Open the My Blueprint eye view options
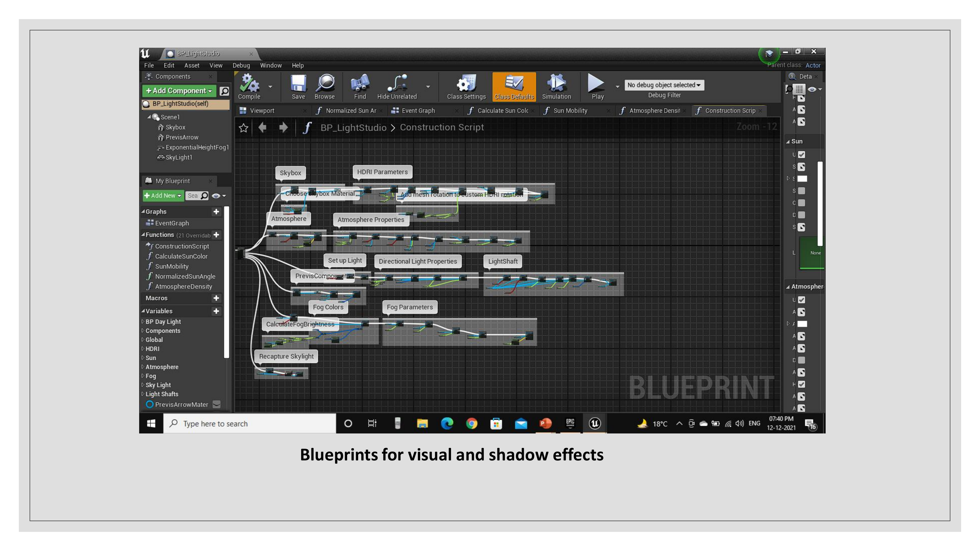This screenshot has height=551, width=980. [x=219, y=196]
